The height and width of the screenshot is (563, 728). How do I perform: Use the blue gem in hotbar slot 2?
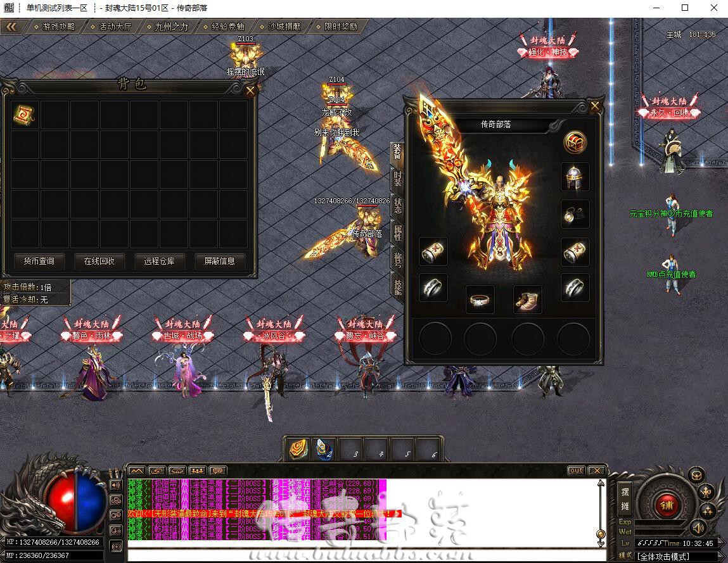point(324,449)
